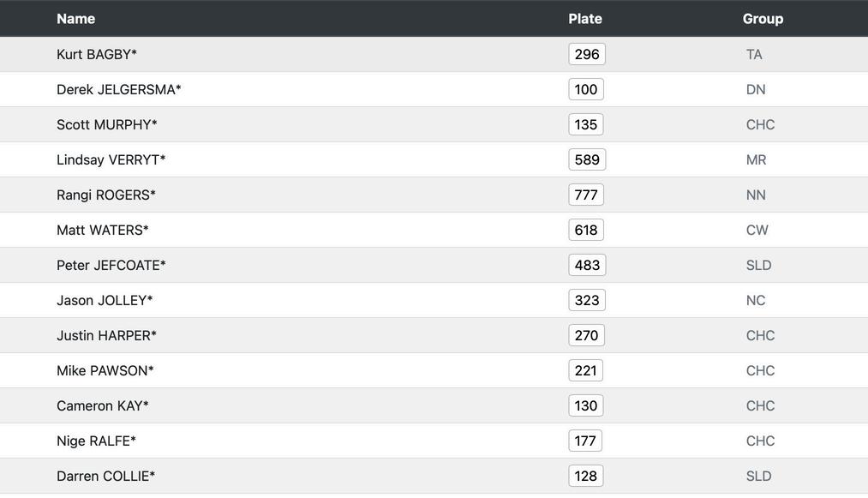Click plate number 323

click(x=587, y=300)
